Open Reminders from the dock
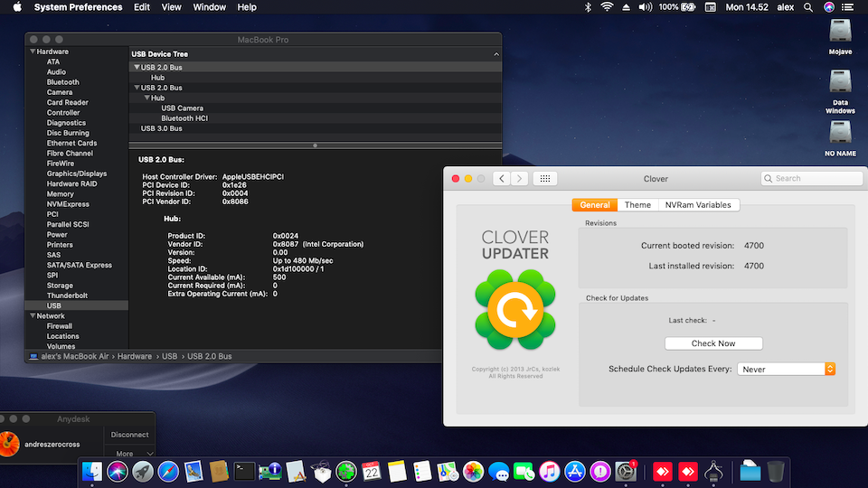 coord(422,472)
